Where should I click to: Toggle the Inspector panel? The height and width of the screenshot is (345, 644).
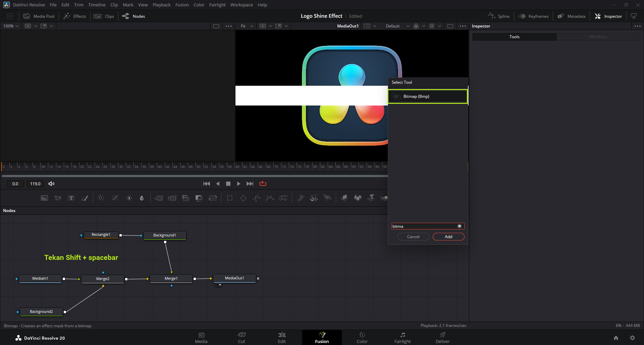point(608,16)
